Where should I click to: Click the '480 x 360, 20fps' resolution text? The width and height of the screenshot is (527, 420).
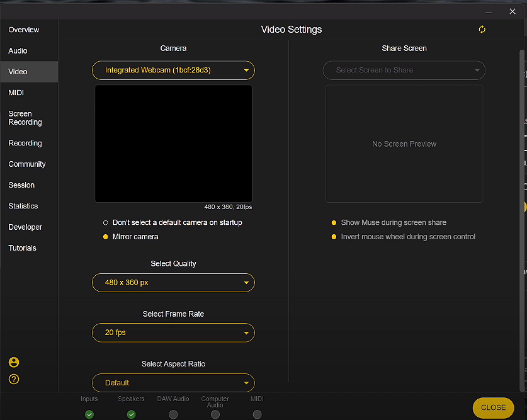point(228,207)
